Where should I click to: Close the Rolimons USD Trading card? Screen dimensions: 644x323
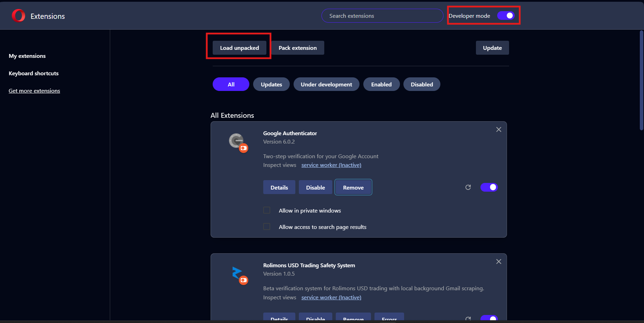(499, 262)
